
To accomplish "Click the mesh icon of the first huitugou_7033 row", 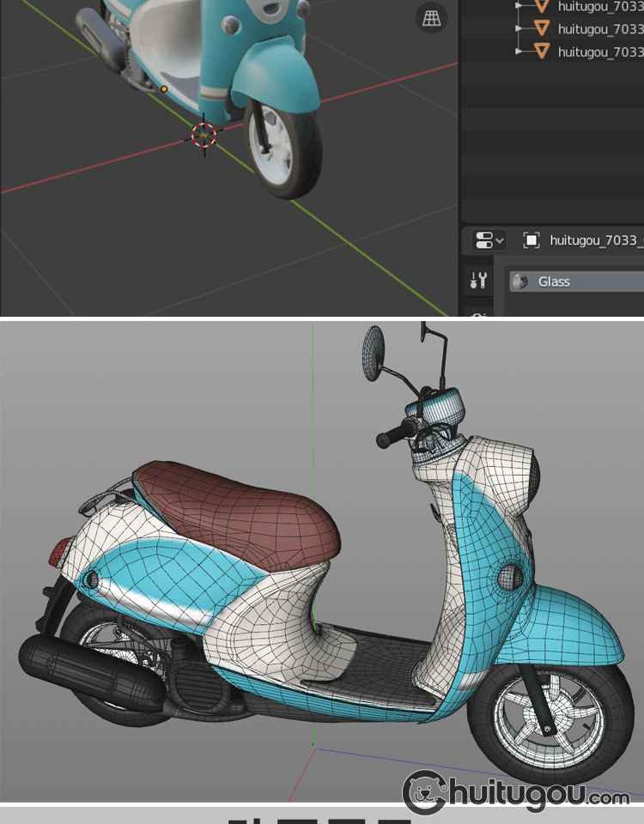I will 542,6.
